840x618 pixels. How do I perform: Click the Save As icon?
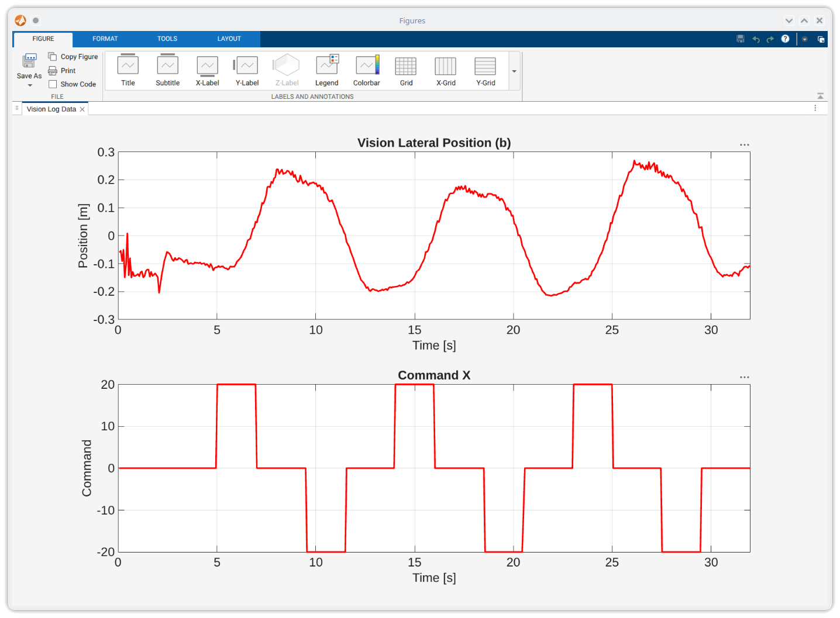[29, 61]
